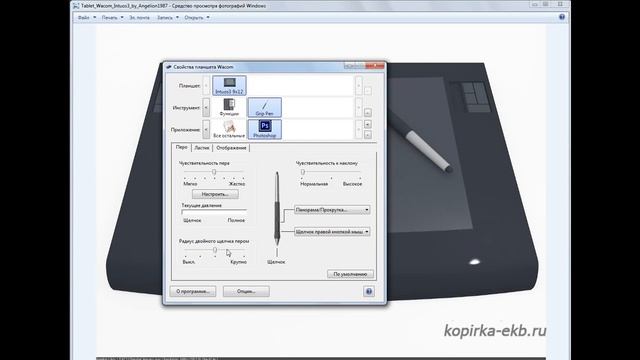Adjust the Радиус двойного щелчка пером slider
This screenshot has height=360, width=640.
pyautogui.click(x=215, y=250)
